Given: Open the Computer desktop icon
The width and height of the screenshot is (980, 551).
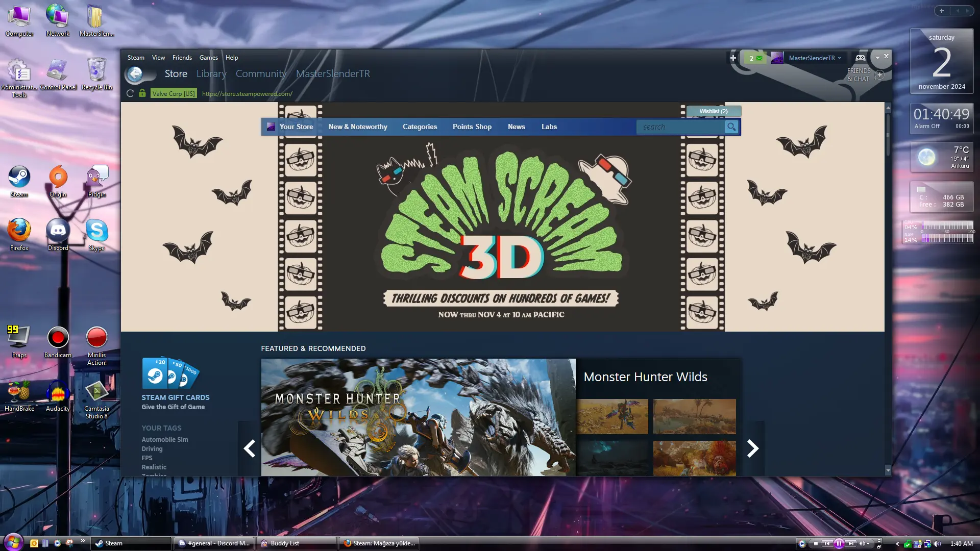Looking at the screenshot, I should [19, 21].
